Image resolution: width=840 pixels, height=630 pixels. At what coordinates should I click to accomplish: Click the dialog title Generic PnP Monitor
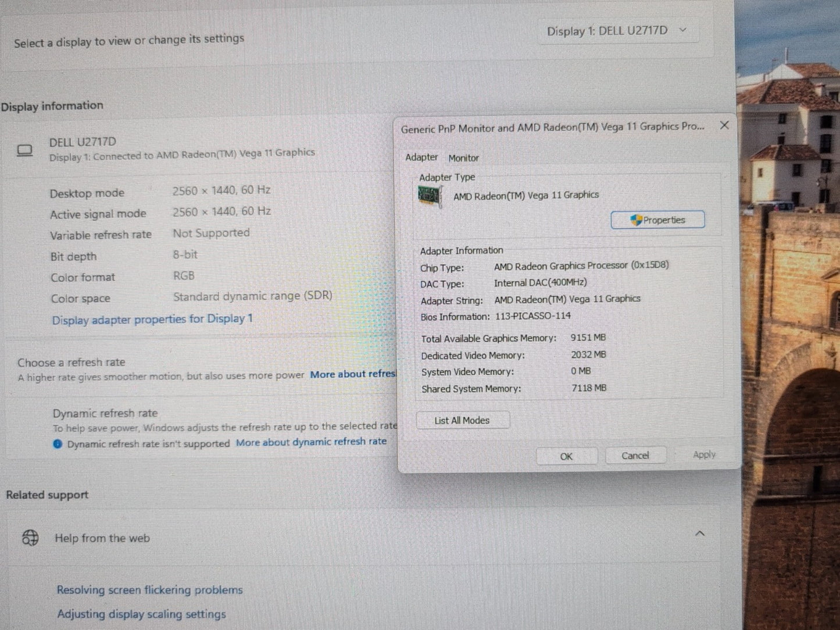tap(552, 127)
